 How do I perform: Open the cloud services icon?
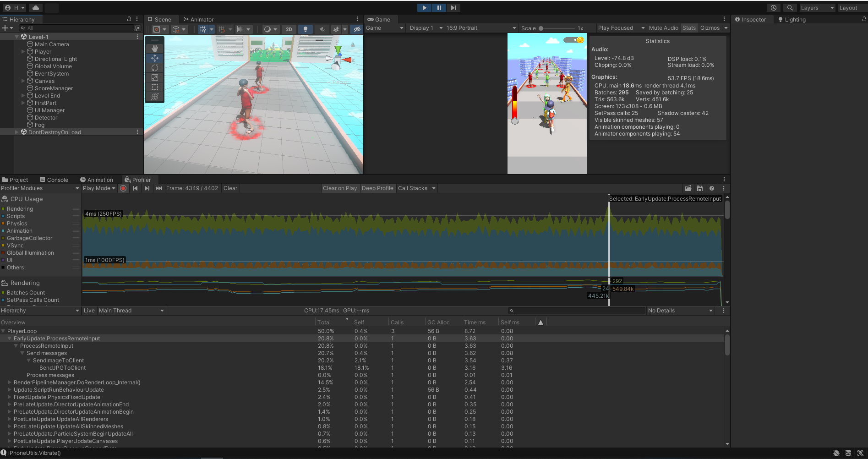(36, 8)
